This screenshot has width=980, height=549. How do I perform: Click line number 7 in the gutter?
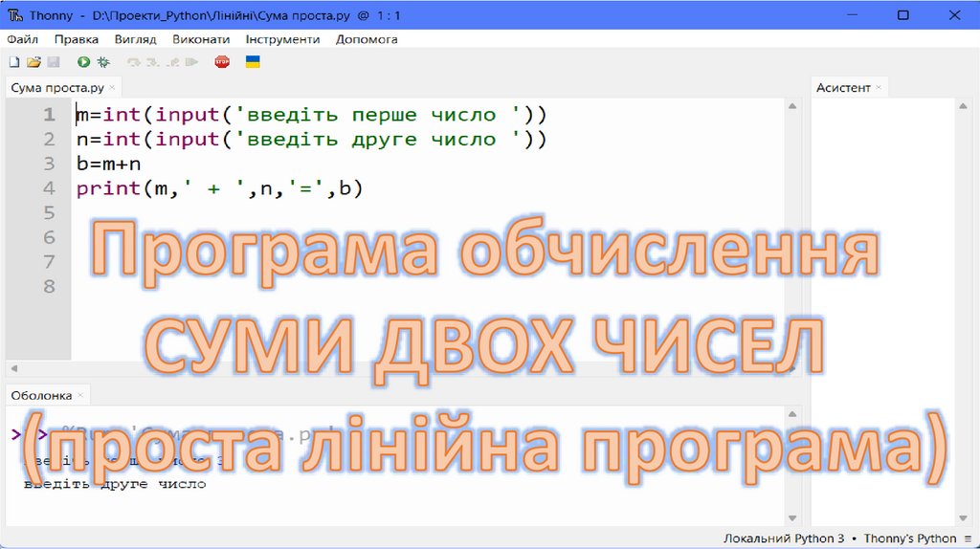tap(50, 262)
